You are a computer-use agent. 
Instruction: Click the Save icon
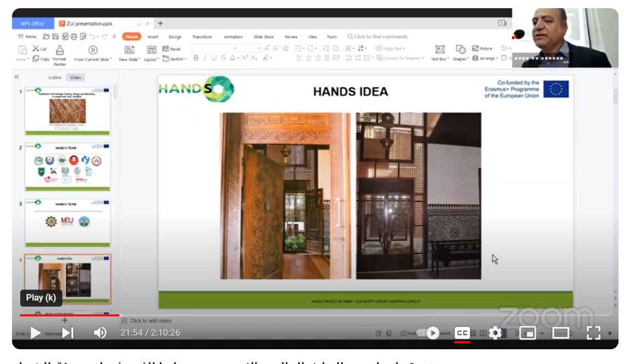click(55, 37)
